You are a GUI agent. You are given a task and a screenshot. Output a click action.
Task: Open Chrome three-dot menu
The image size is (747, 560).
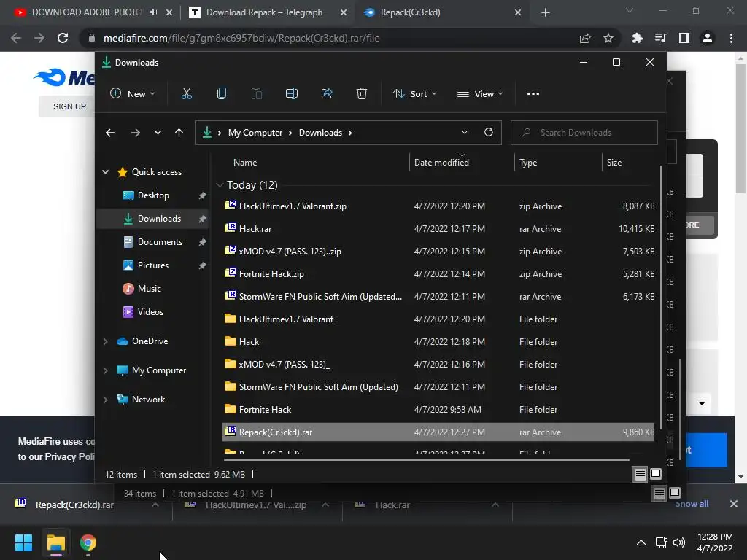731,38
